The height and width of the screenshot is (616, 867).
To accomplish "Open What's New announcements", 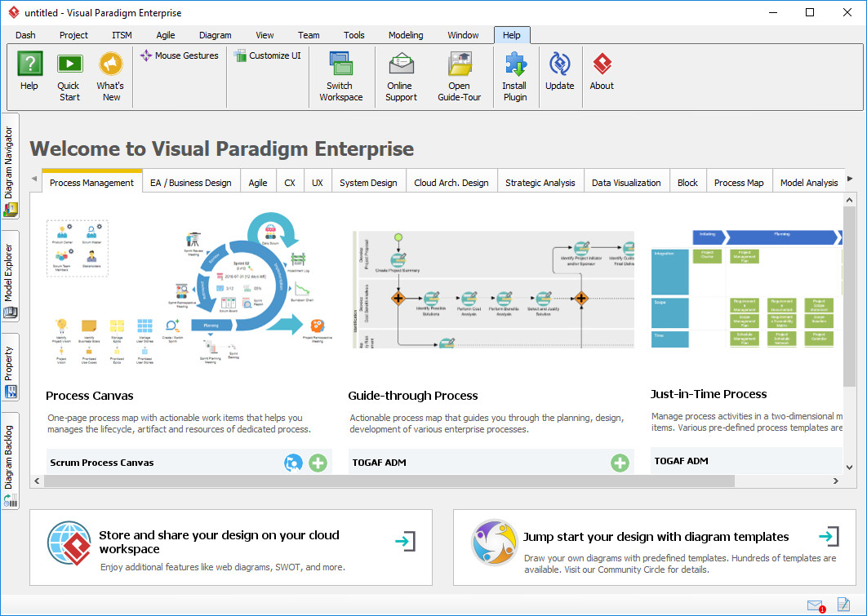I will 110,76.
